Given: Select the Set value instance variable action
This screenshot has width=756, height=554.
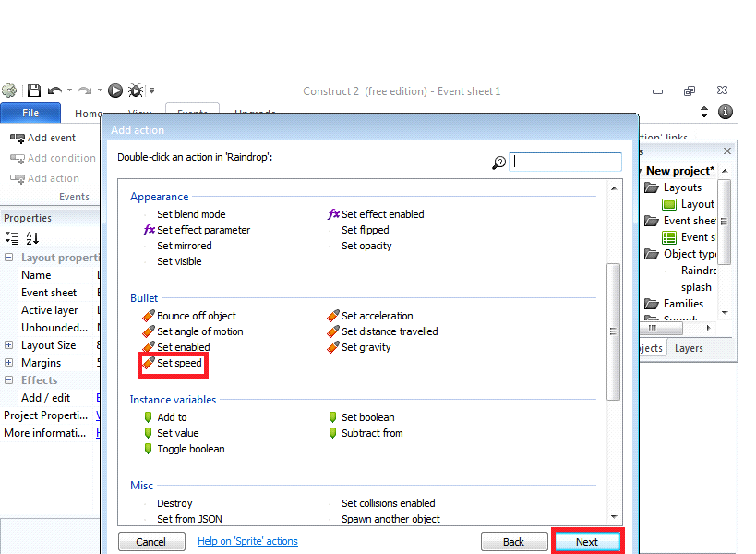Looking at the screenshot, I should [171, 433].
